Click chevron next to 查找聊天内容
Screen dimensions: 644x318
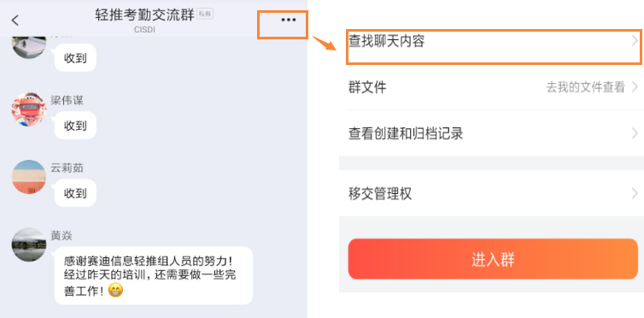tap(635, 41)
